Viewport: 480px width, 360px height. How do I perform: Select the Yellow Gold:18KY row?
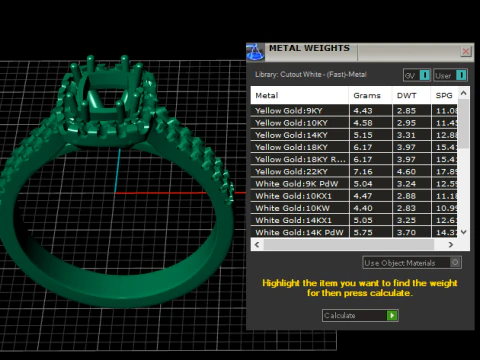click(354, 147)
